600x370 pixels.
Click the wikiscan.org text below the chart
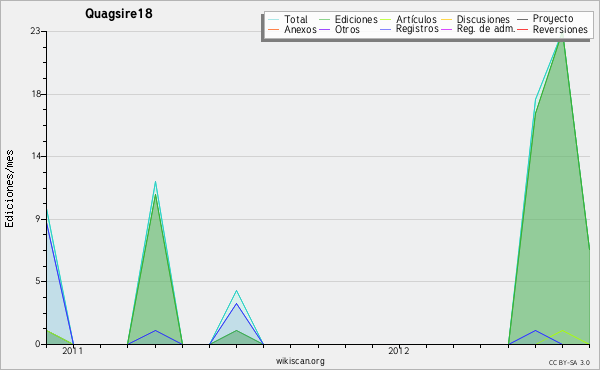click(x=300, y=361)
